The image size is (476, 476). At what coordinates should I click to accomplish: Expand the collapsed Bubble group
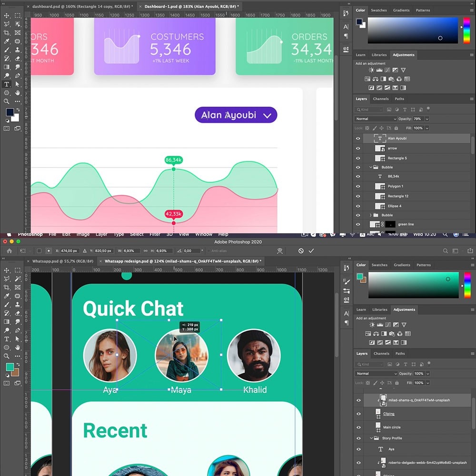tap(371, 215)
